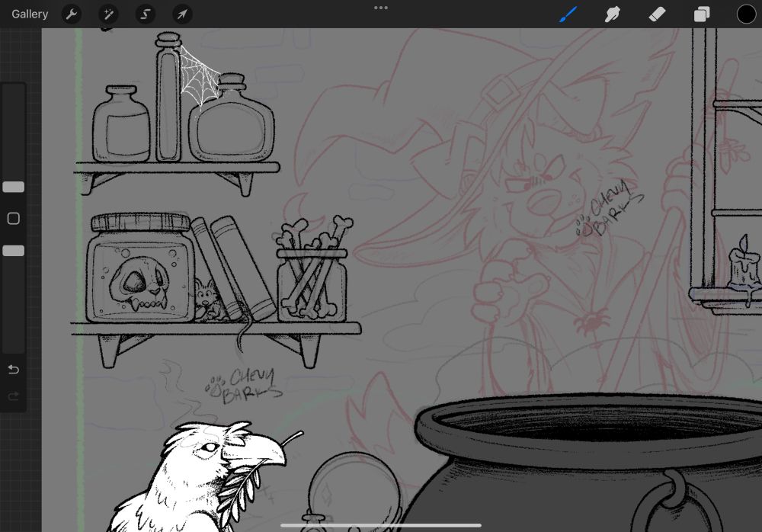Viewport: 762px width, 532px height.
Task: Open the Adjustments magic wand menu
Action: 108,14
